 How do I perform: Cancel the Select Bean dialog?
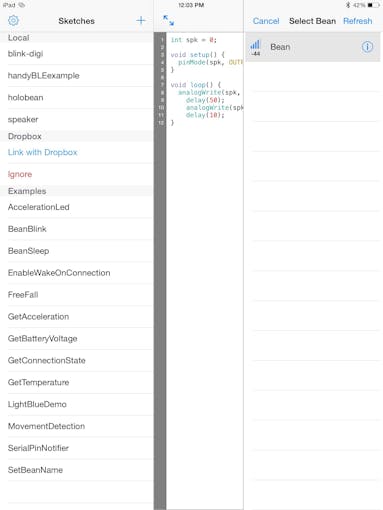[x=266, y=21]
